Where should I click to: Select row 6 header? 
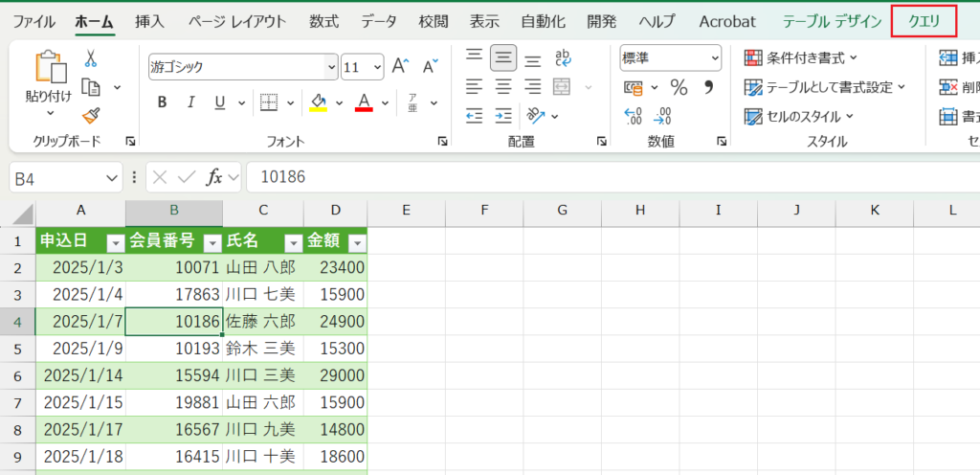(17, 375)
